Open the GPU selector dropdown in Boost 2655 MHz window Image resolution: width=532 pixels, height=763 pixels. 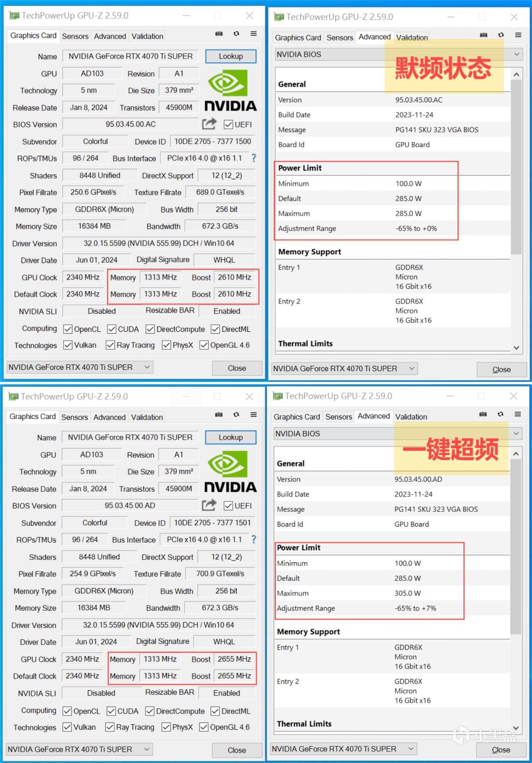79,749
